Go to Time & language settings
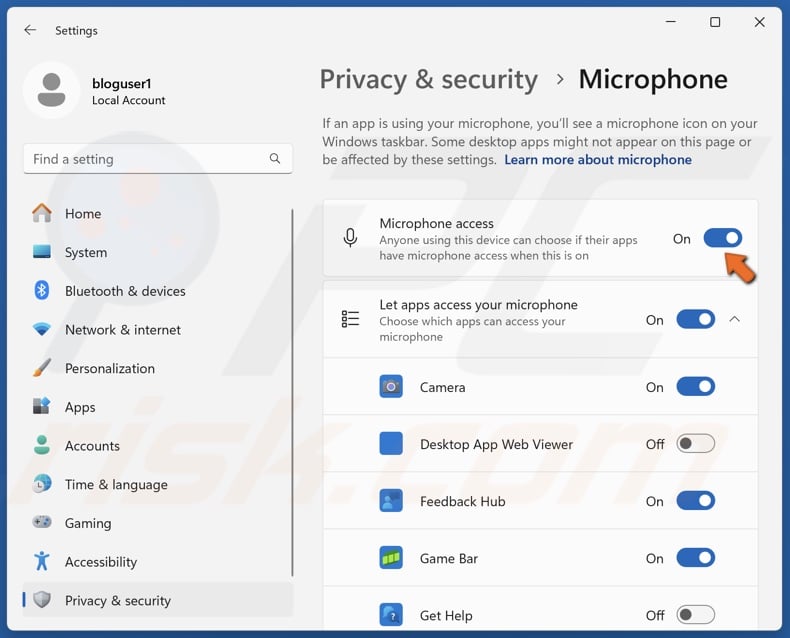 coord(116,485)
